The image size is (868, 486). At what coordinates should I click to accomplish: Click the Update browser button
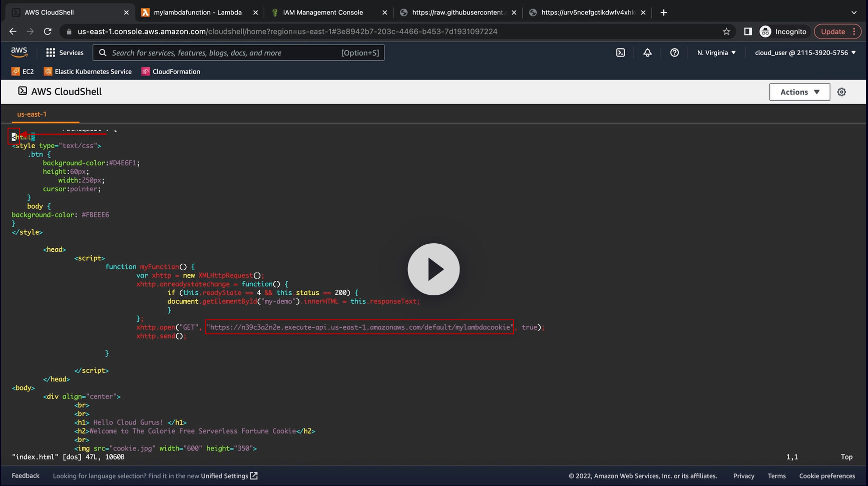point(837,32)
